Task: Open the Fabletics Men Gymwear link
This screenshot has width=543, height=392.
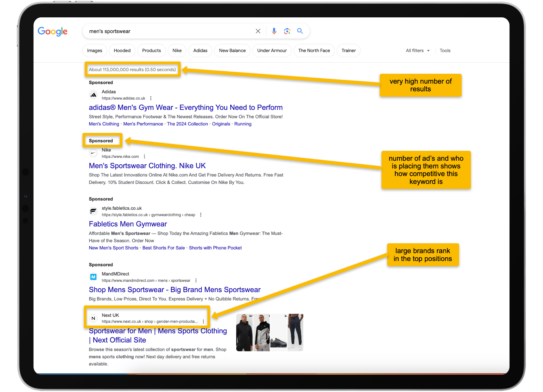Action: pyautogui.click(x=128, y=224)
